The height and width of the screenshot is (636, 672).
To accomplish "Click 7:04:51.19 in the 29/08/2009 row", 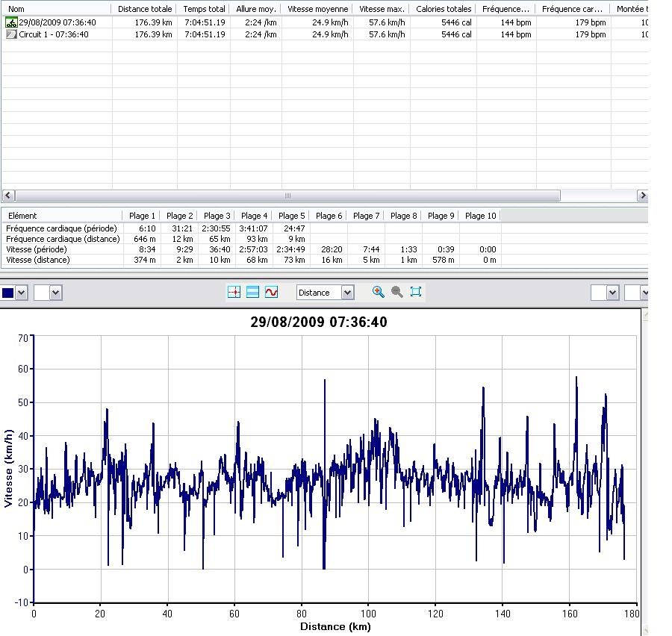I will click(x=205, y=22).
